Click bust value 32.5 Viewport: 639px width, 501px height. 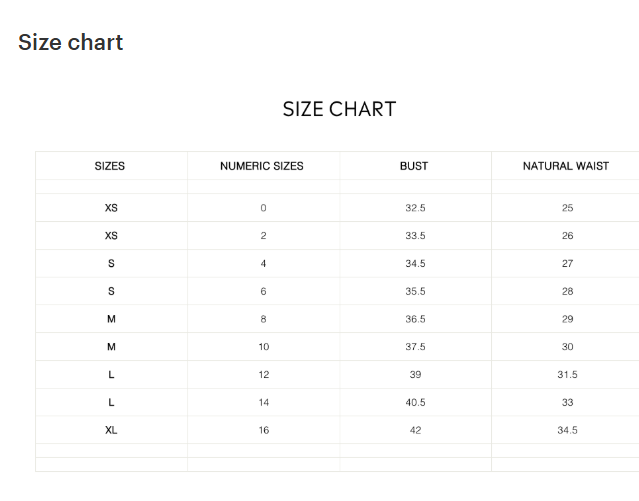click(x=415, y=208)
